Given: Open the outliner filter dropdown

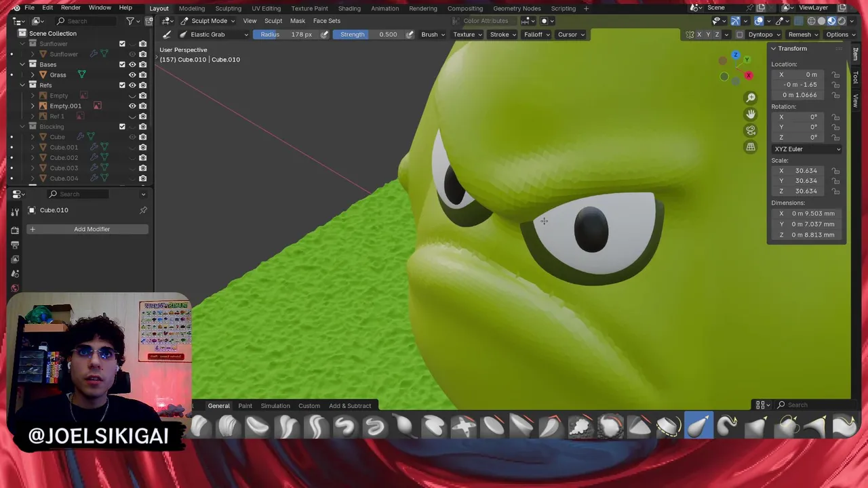Looking at the screenshot, I should (x=132, y=21).
